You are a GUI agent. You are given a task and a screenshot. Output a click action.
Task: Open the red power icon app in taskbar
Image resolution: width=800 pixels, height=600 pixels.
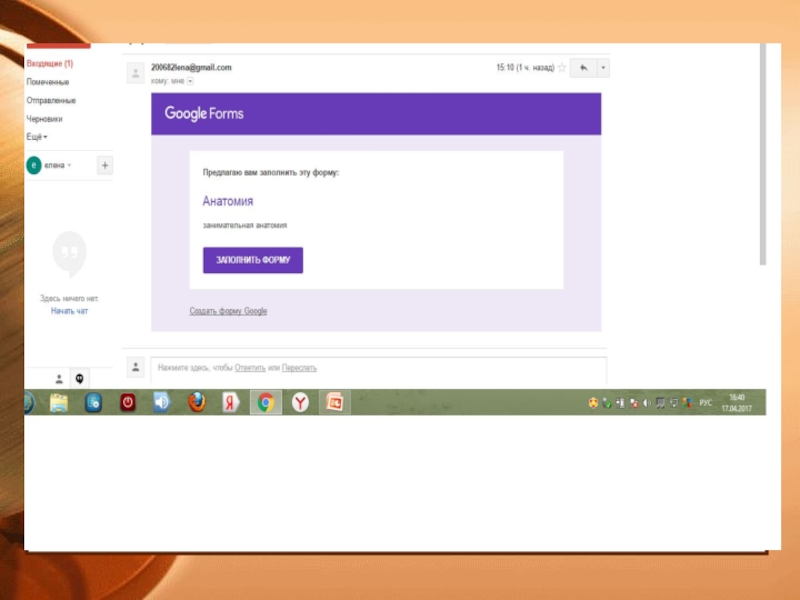coord(128,403)
